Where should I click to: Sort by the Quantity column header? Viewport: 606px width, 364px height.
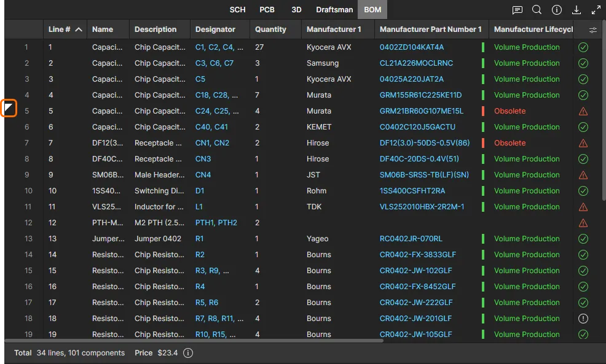click(270, 29)
